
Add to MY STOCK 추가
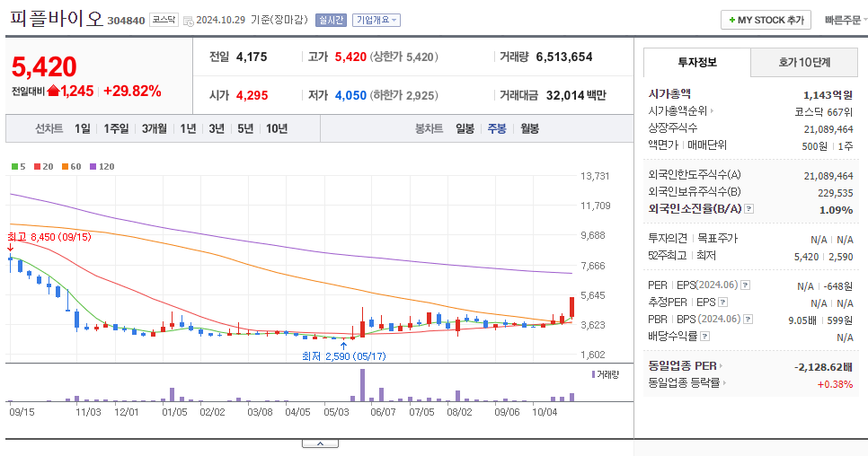pyautogui.click(x=766, y=20)
